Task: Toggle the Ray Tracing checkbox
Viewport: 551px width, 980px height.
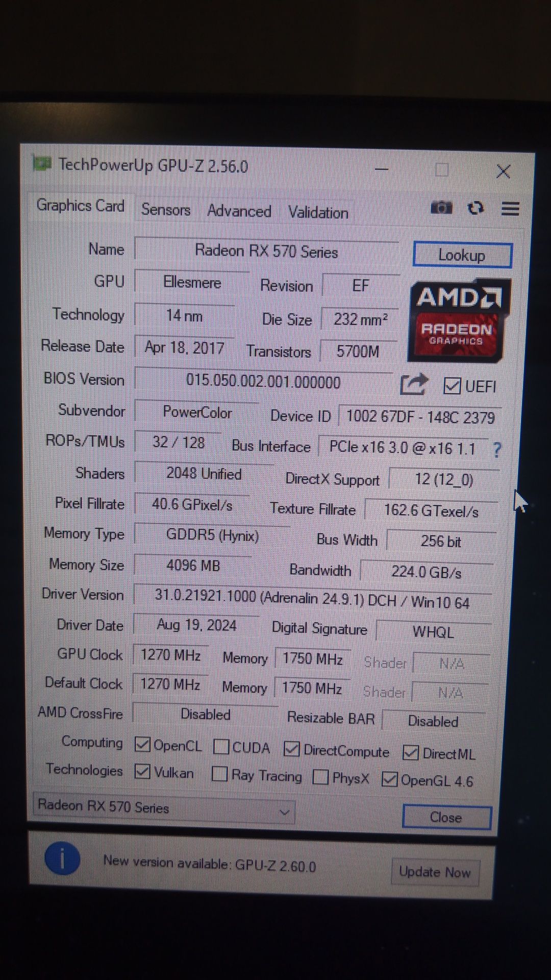Action: 219,774
